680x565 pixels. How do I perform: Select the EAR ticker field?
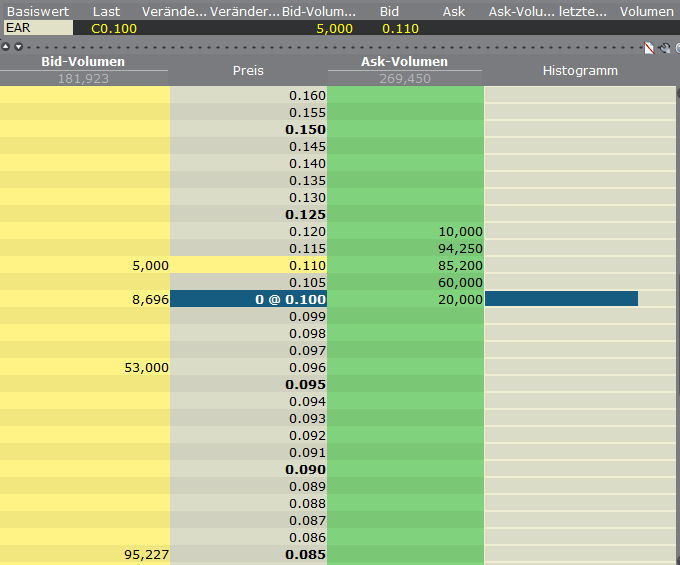coord(37,28)
